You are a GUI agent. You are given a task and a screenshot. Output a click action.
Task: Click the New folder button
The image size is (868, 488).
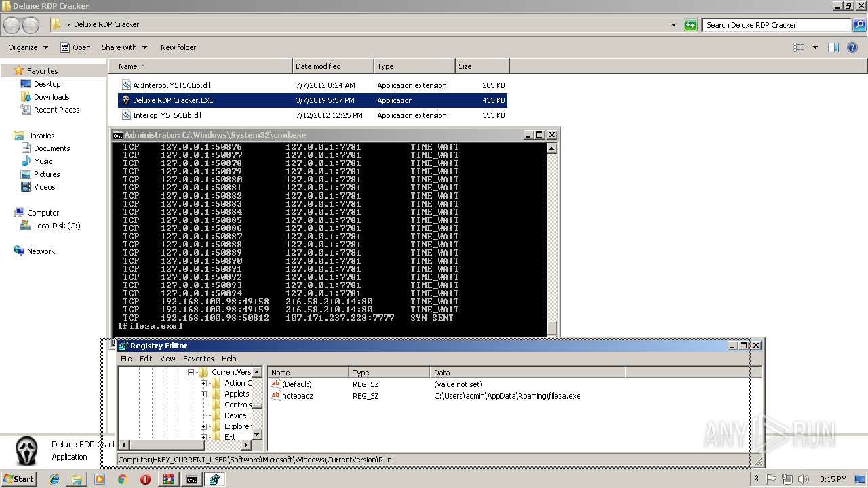(178, 47)
